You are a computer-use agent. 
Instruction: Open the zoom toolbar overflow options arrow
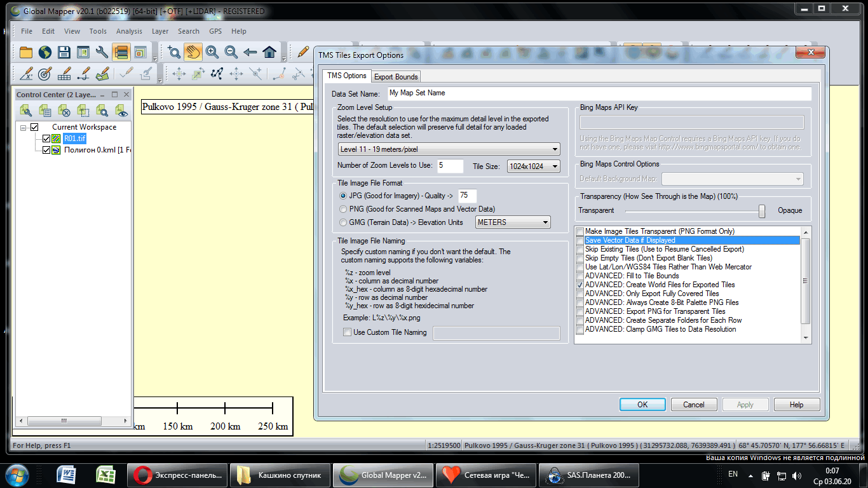point(283,58)
